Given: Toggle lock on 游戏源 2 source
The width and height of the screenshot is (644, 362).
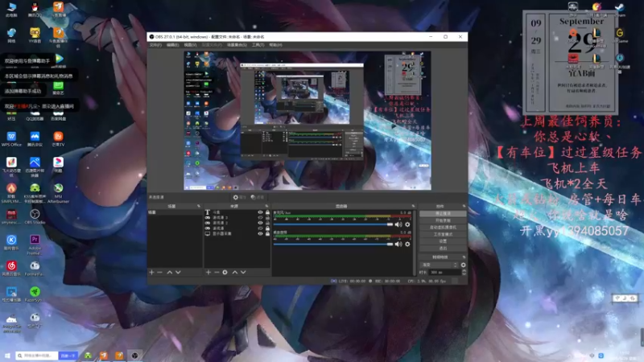Looking at the screenshot, I should point(267,223).
